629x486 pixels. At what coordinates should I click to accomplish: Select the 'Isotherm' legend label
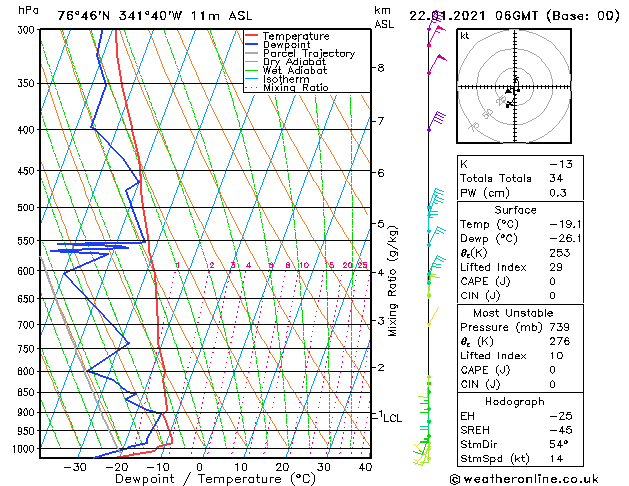click(286, 79)
